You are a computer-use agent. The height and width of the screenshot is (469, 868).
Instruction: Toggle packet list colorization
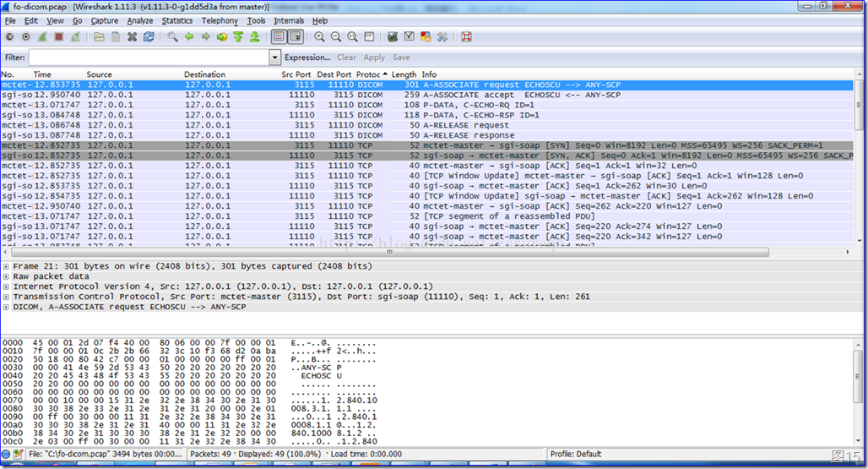point(279,37)
